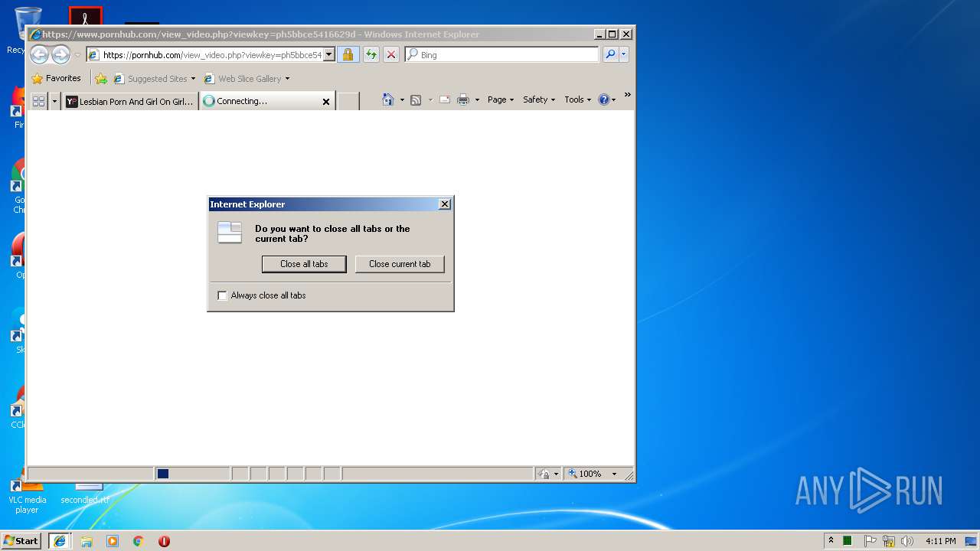This screenshot has height=551, width=980.
Task: Click the Show desktop strip beside clock
Action: tap(972, 541)
